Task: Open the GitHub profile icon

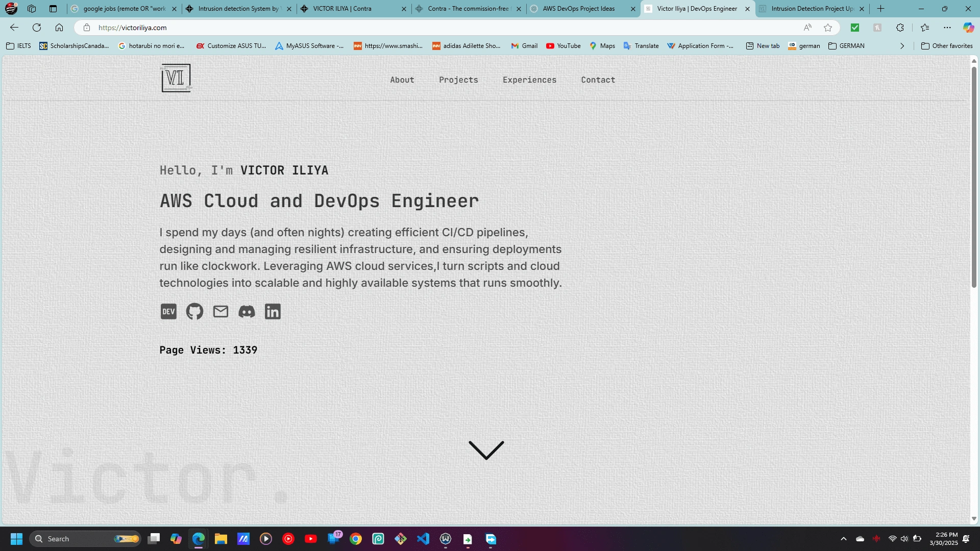Action: click(194, 312)
